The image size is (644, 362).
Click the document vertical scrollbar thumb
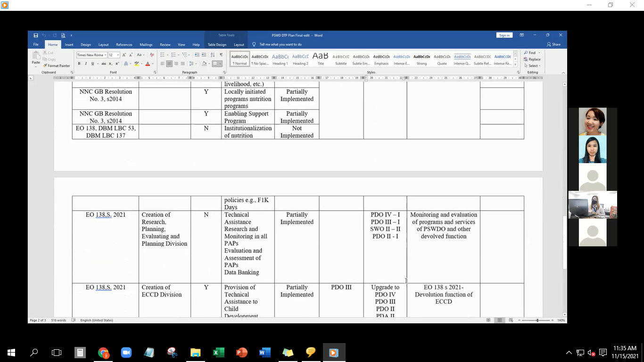(565, 242)
